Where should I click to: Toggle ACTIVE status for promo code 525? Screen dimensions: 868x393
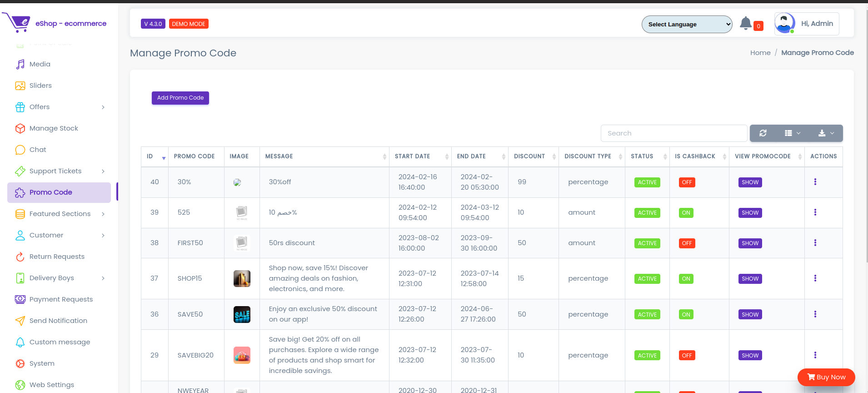[x=647, y=213]
